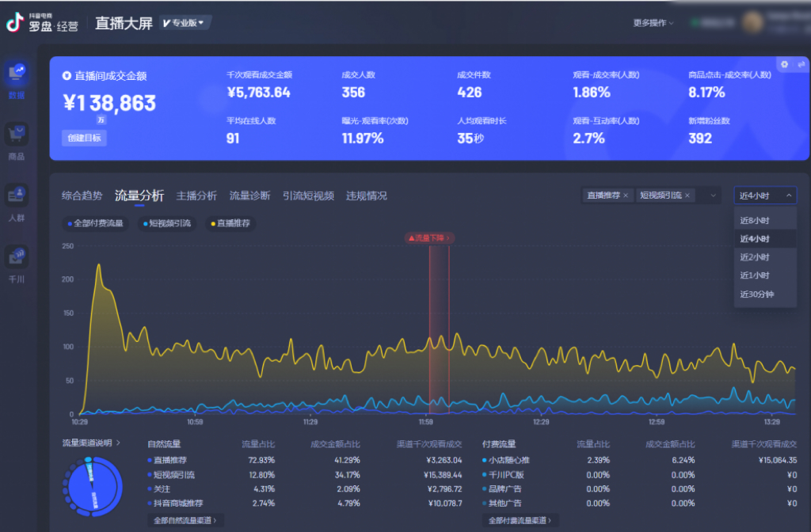Toggle the 短视频引流 chart legend series
The width and height of the screenshot is (811, 532).
click(167, 224)
